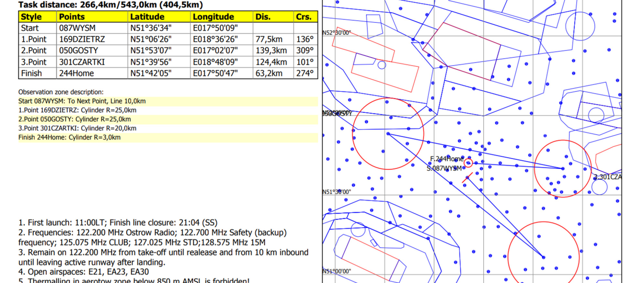Click the S.087WYSM start label on map
This screenshot has height=283, width=644.
coord(444,168)
